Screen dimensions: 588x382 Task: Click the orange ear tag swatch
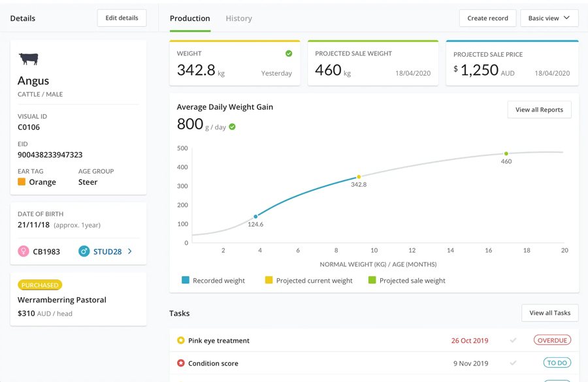click(22, 182)
